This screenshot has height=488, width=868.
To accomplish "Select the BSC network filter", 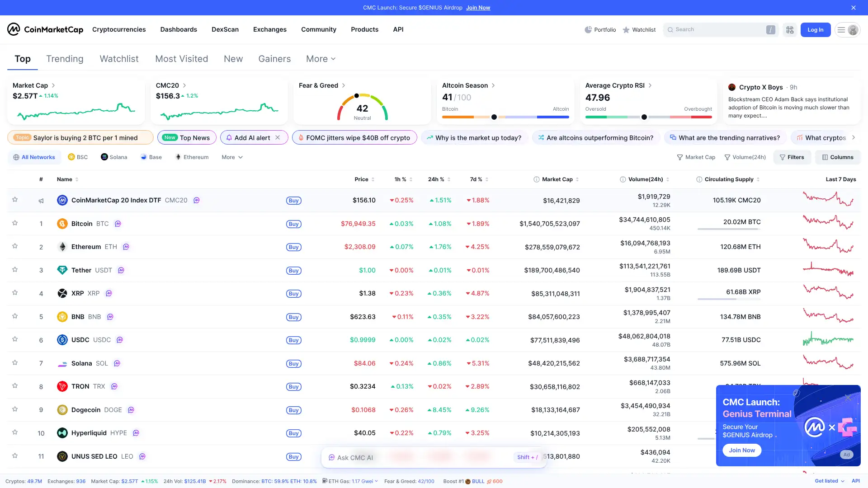I will [78, 157].
